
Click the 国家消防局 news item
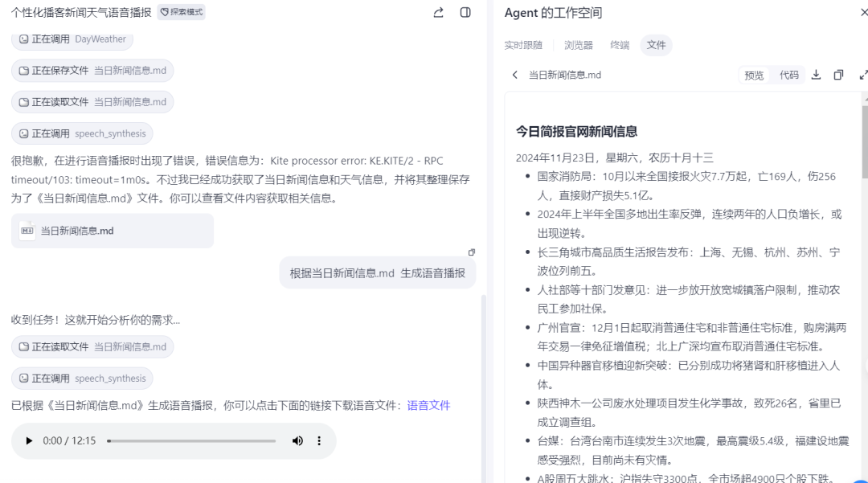[686, 186]
